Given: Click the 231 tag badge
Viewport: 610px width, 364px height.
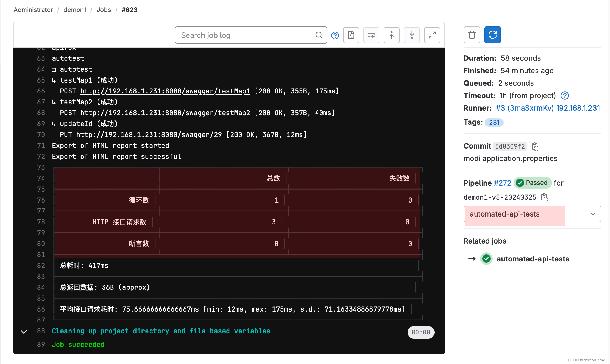Looking at the screenshot, I should coord(494,122).
